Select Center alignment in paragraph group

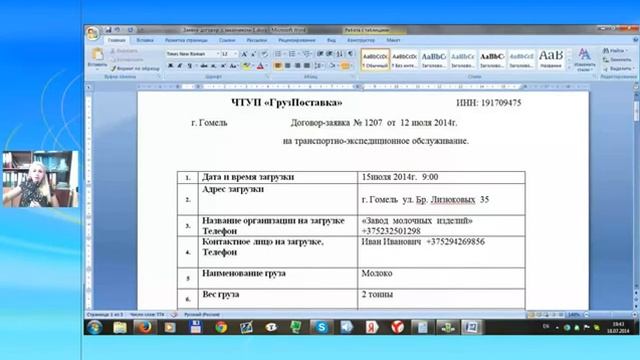288,66
